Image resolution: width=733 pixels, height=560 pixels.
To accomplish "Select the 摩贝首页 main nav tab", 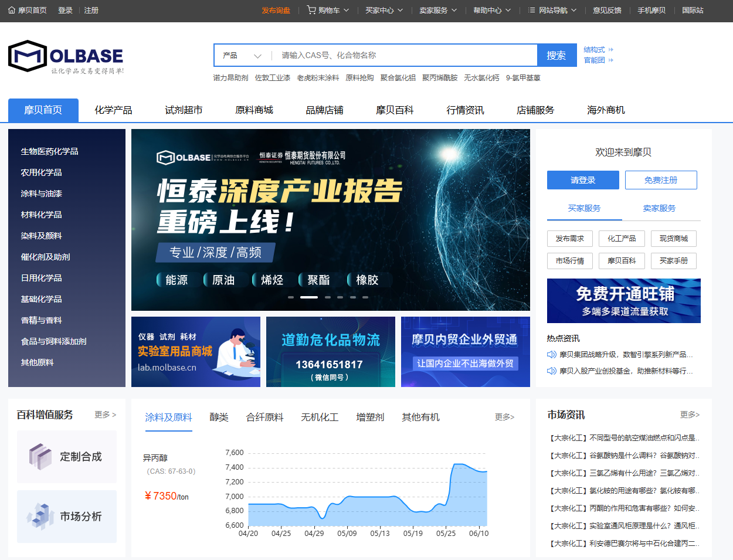I will click(x=43, y=110).
